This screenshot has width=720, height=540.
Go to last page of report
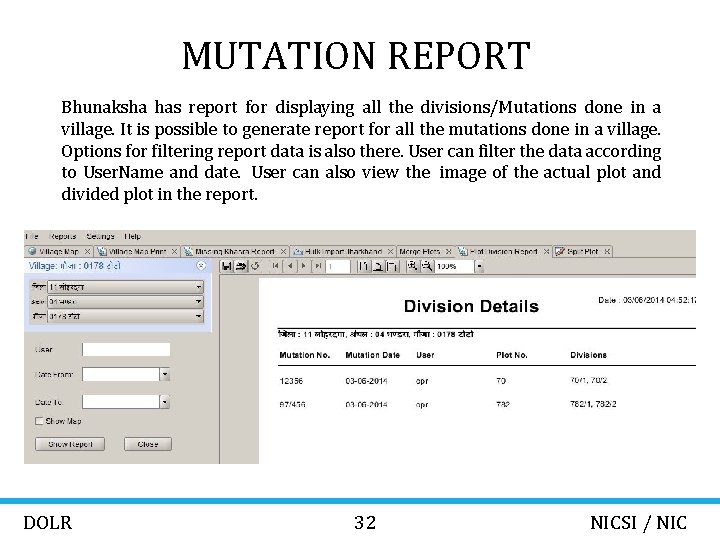click(x=318, y=266)
